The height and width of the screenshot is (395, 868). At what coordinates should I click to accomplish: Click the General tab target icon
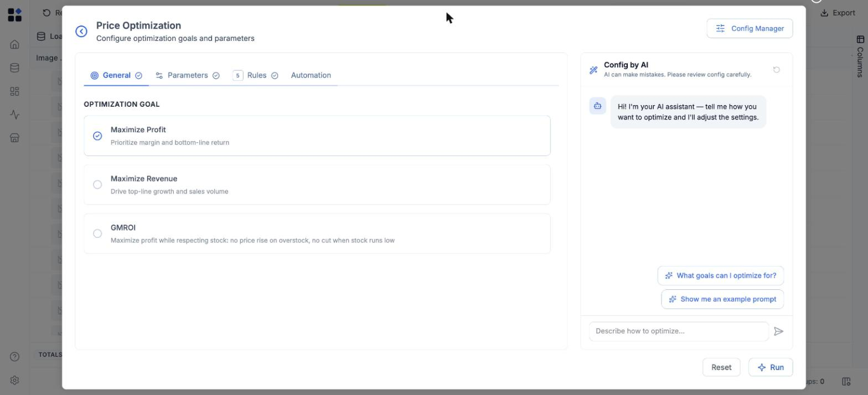pos(95,75)
